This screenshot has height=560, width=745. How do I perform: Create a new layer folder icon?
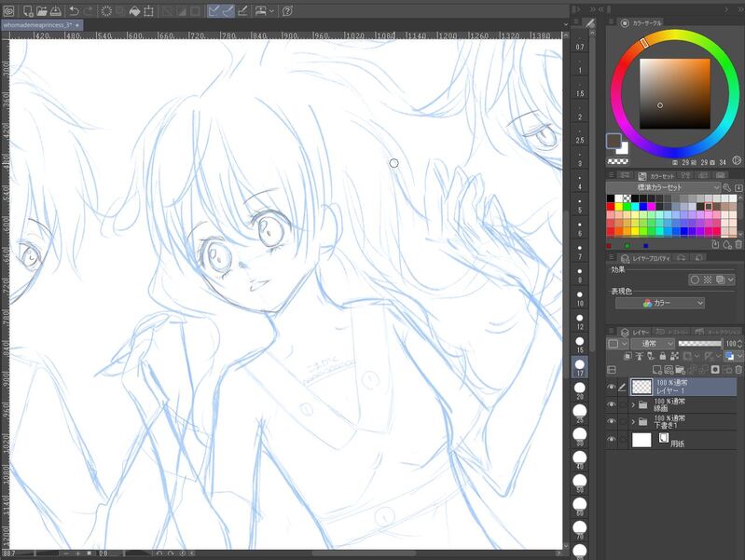pos(680,370)
